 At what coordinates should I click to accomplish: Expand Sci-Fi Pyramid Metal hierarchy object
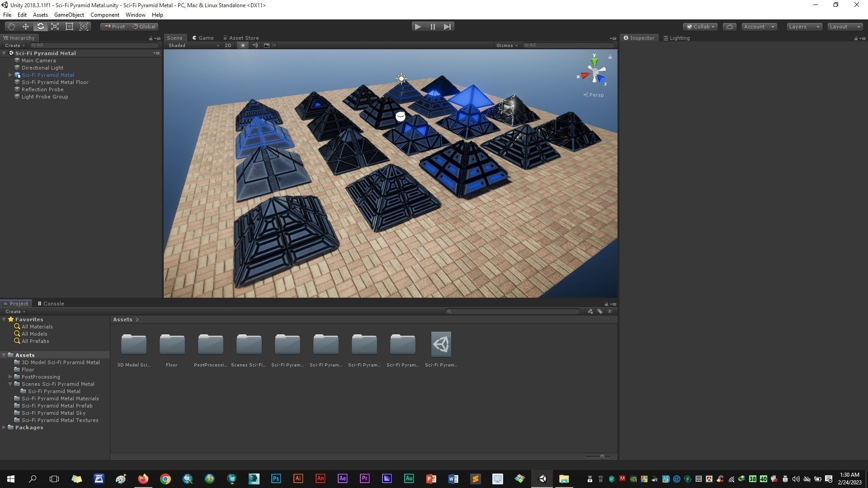[10, 75]
